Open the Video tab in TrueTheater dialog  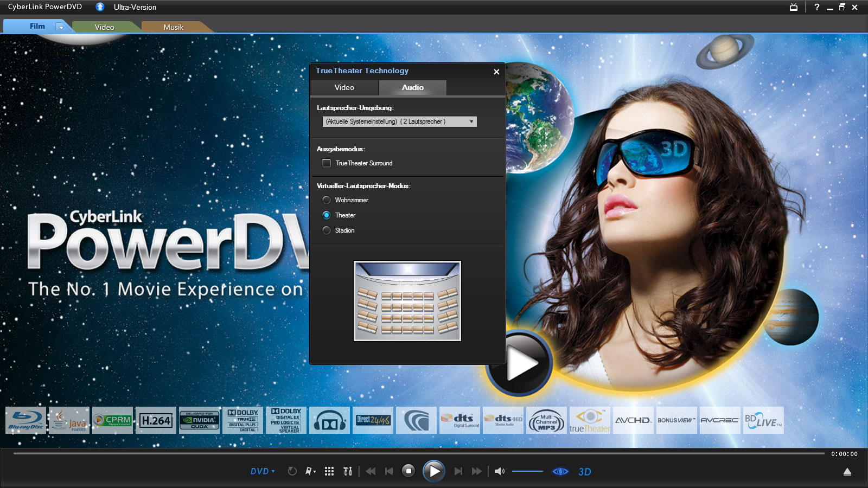coord(344,87)
